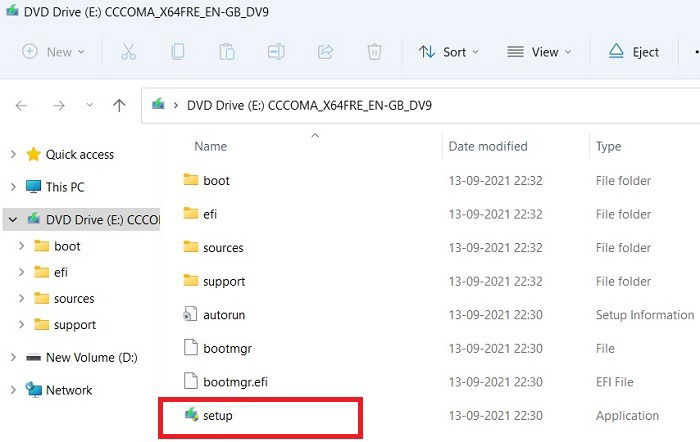Select Quick access star item
The image size is (700, 442).
pos(70,154)
